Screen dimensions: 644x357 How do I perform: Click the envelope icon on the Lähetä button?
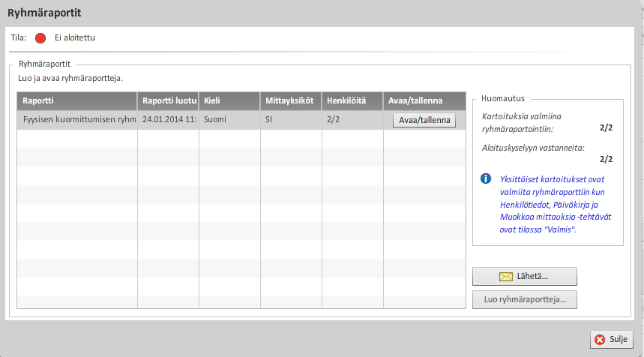coord(505,277)
